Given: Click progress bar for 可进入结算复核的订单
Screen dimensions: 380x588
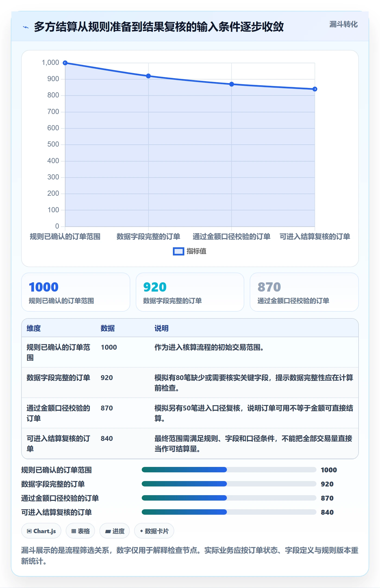Looking at the screenshot, I should click(229, 512).
